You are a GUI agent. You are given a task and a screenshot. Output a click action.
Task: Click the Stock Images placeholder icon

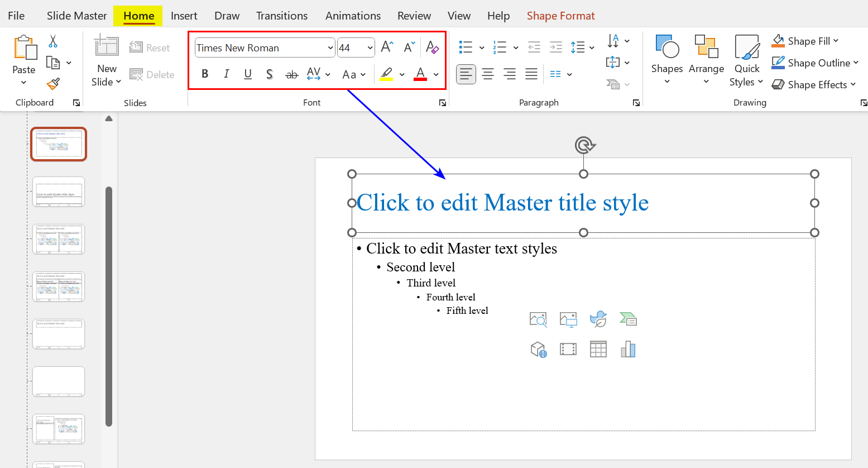[x=538, y=319]
